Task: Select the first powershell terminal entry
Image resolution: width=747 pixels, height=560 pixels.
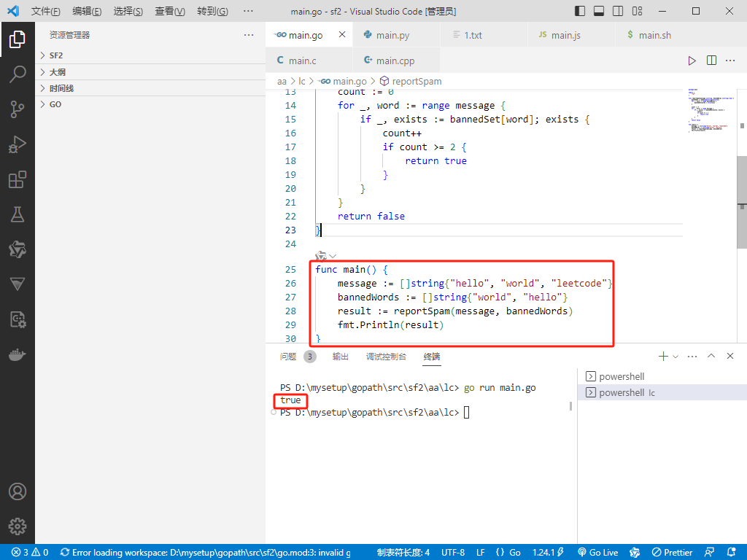Action: [662, 377]
